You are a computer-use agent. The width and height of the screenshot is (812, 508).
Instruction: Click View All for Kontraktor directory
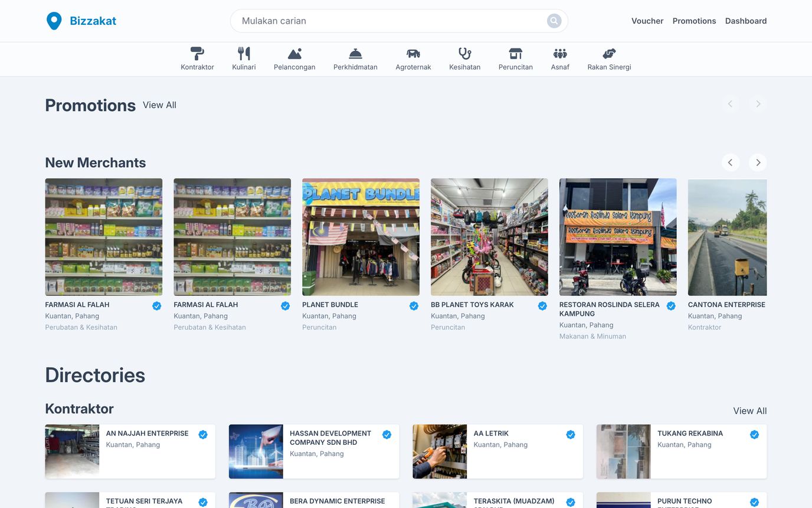point(749,411)
